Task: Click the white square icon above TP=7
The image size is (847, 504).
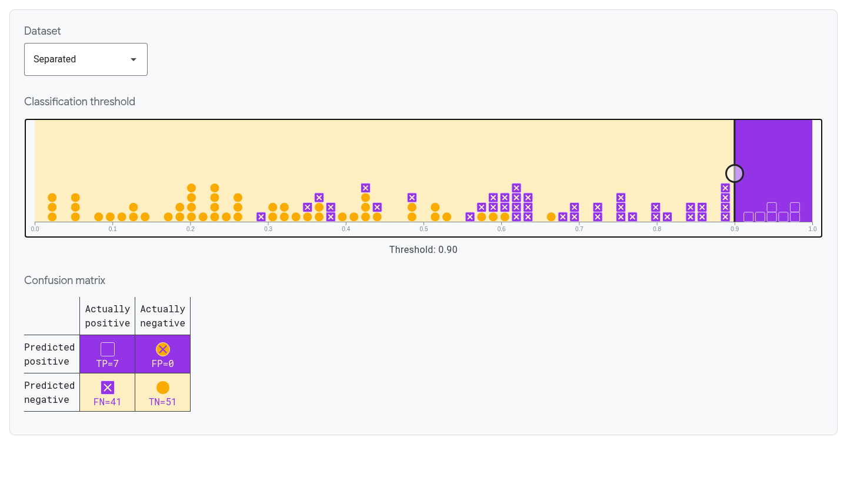Action: (108, 349)
